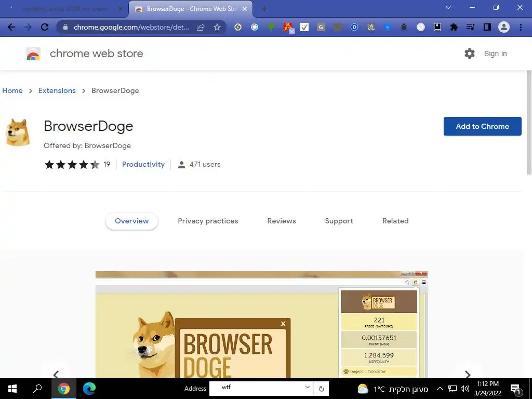Switch to the Reviews tab
Viewport: 532px width, 399px height.
[282, 221]
